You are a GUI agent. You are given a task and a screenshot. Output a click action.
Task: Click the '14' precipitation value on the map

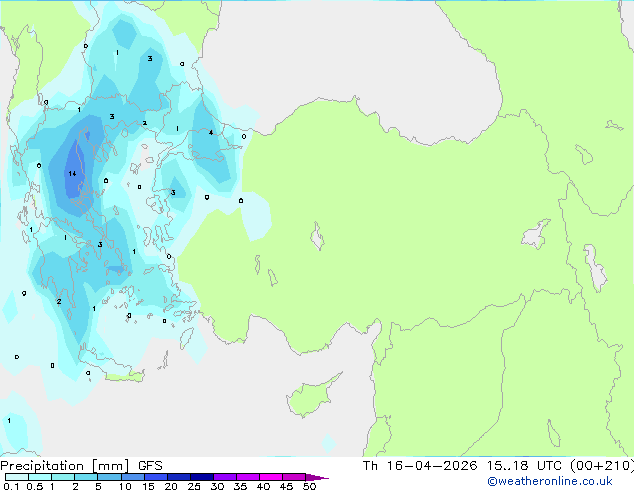click(72, 173)
